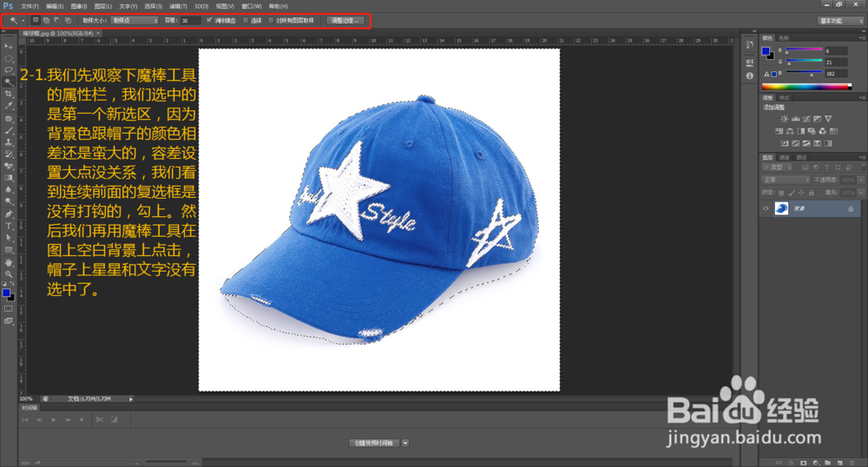The width and height of the screenshot is (868, 467).
Task: Select the Magic Wand tool in the toolbox
Action: [9, 82]
